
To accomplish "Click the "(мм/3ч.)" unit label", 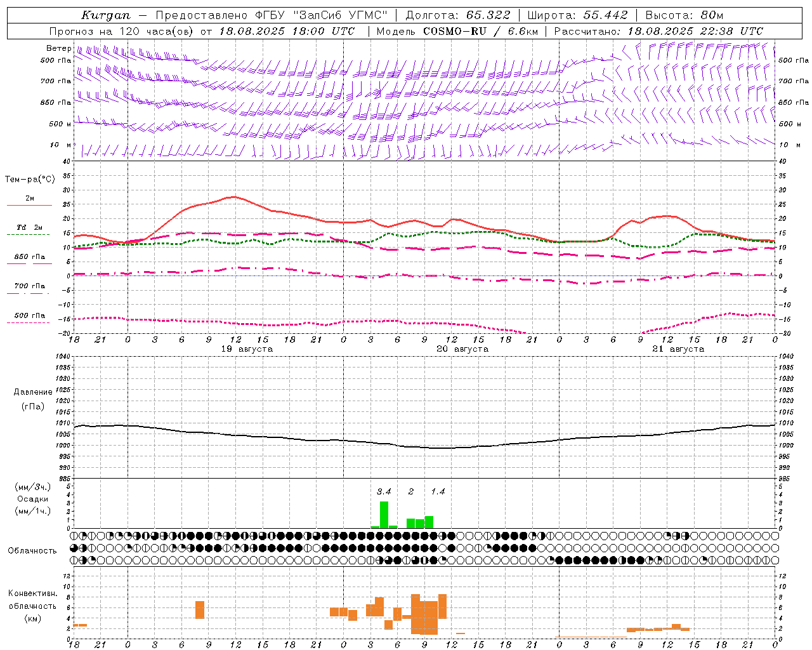I will click(33, 487).
